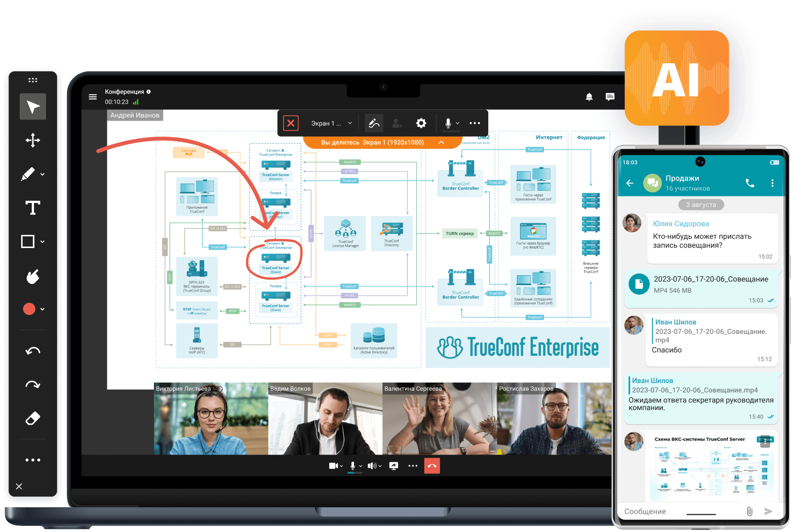791x532 pixels.
Task: Start a call from the phone chat header
Action: pyautogui.click(x=750, y=183)
